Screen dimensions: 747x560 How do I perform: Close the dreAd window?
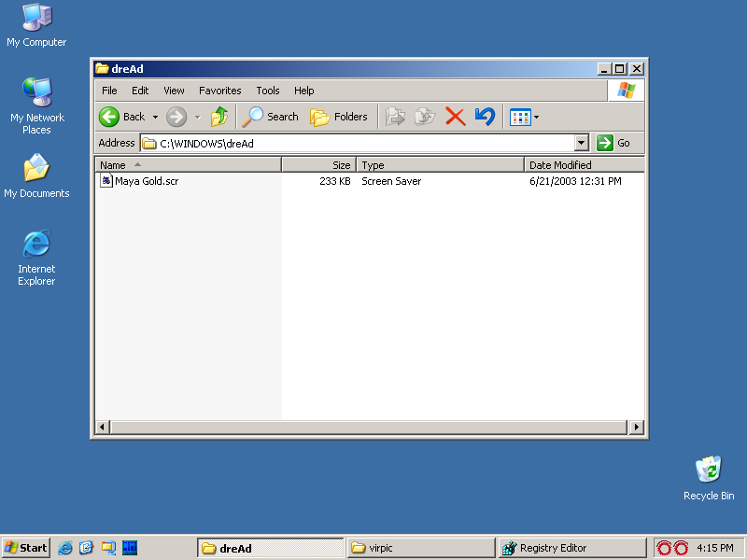tap(637, 69)
